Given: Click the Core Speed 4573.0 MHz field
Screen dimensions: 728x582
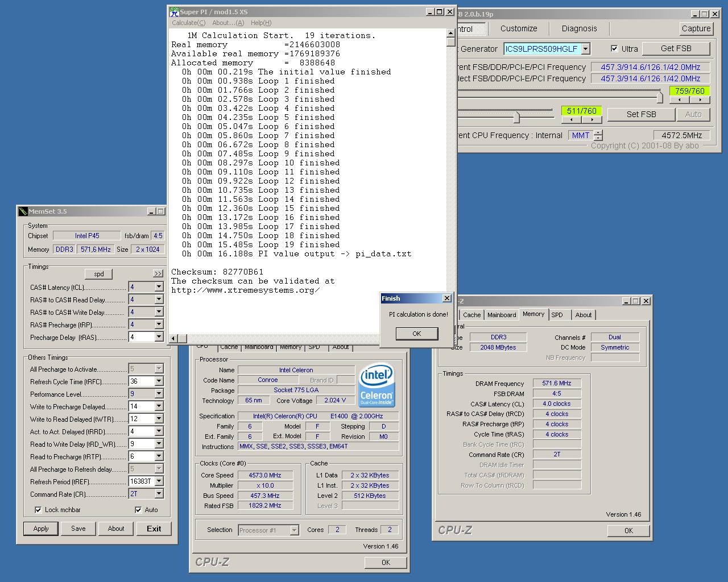Looking at the screenshot, I should (265, 475).
